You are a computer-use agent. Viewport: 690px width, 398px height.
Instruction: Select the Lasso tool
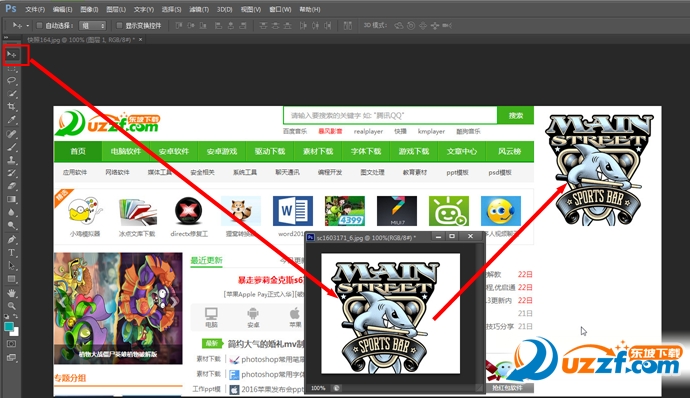coord(12,81)
